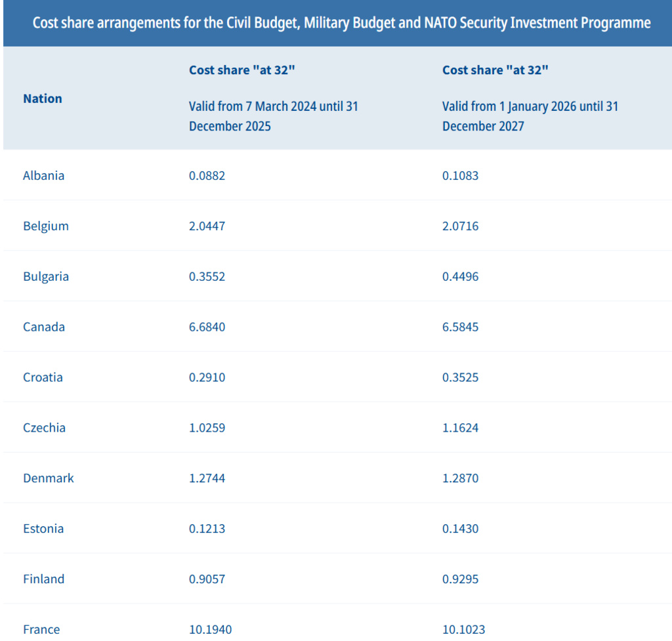Image resolution: width=672 pixels, height=641 pixels.
Task: Select the Canada row label
Action: (x=44, y=327)
